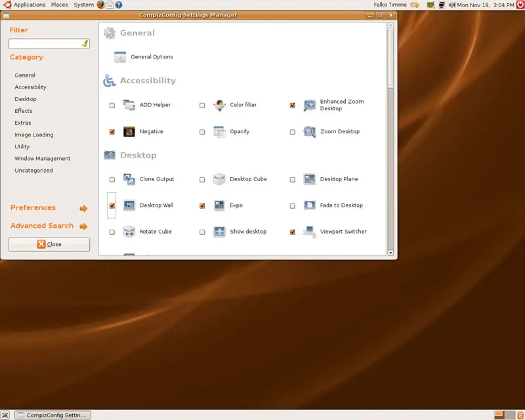The height and width of the screenshot is (420, 525).
Task: Select the Accessibility category
Action: (x=30, y=87)
